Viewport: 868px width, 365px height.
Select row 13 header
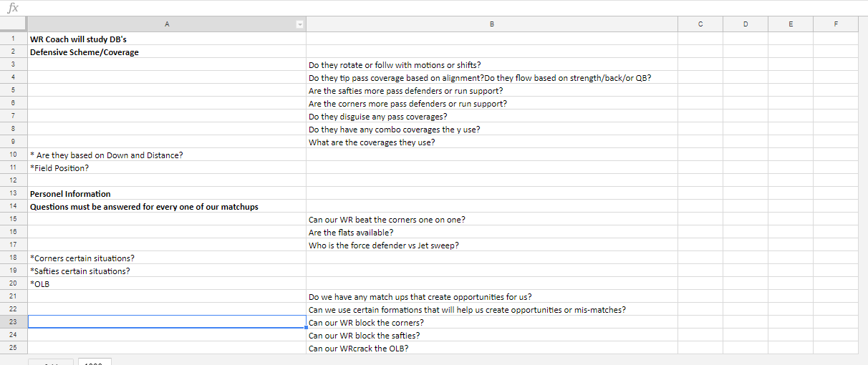click(14, 194)
